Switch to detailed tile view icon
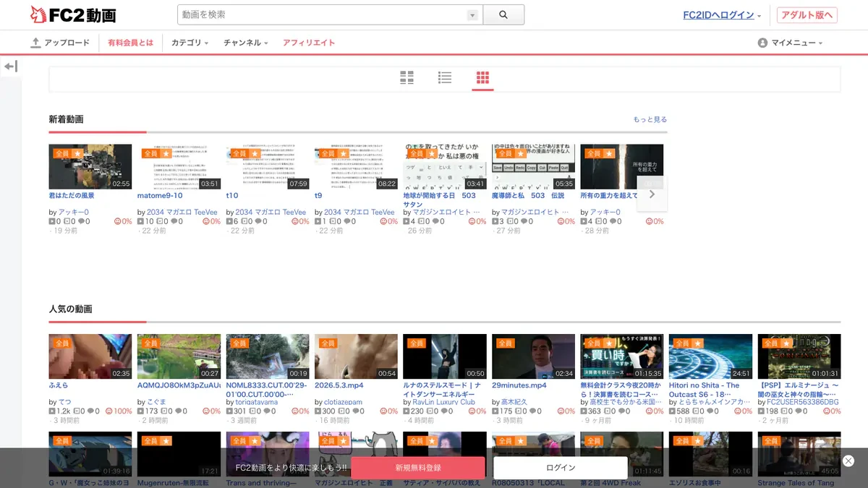 407,77
